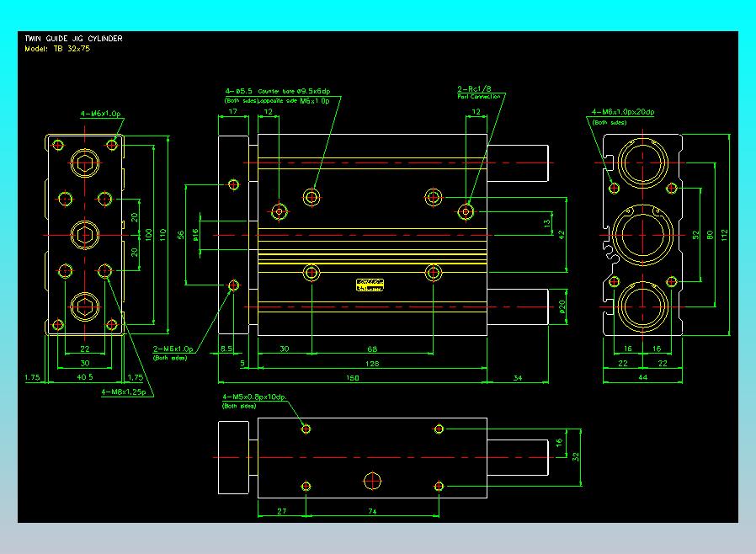
Task: Click the 4-M6x1.0px20dp callout on right view
Action: 623,112
